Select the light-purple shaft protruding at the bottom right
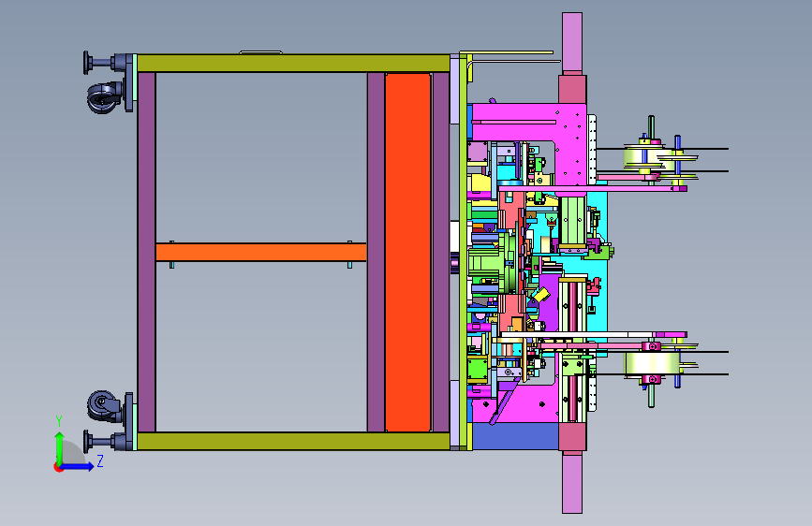This screenshot has width=812, height=526. (571, 482)
